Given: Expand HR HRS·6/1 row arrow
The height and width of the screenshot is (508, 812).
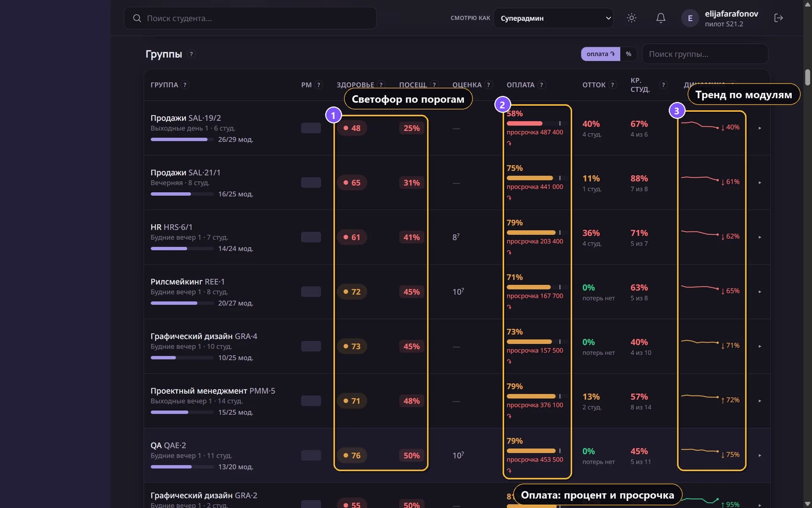Looking at the screenshot, I should [760, 237].
